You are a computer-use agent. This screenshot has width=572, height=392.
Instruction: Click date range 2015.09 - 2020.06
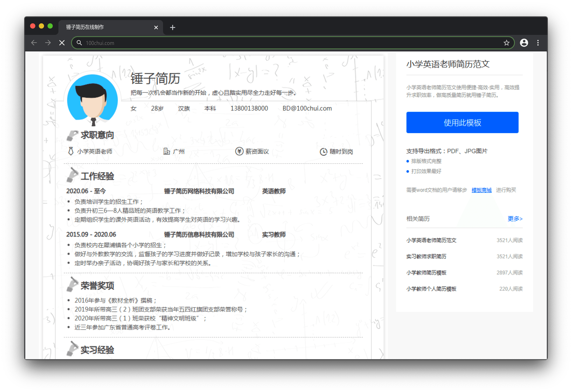point(91,235)
